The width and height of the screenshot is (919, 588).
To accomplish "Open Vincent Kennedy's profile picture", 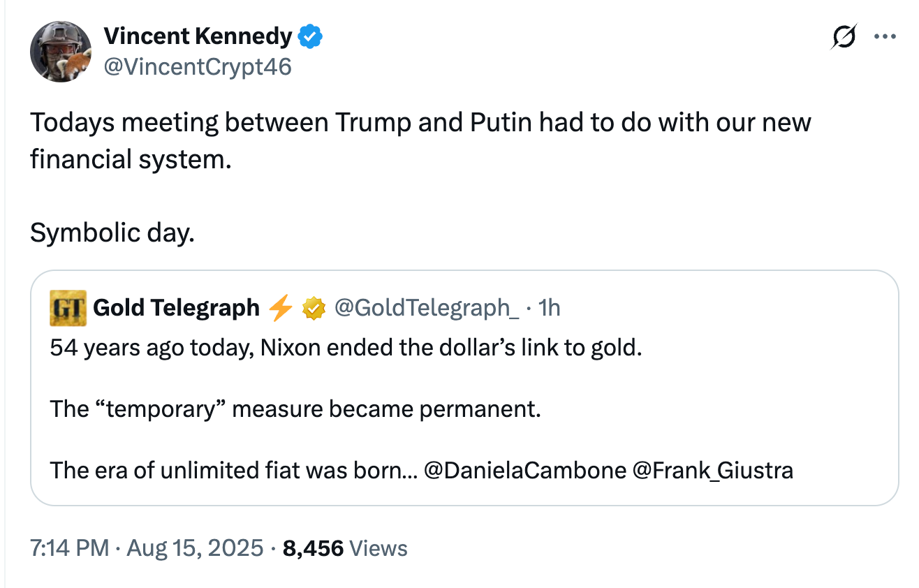I will point(61,51).
